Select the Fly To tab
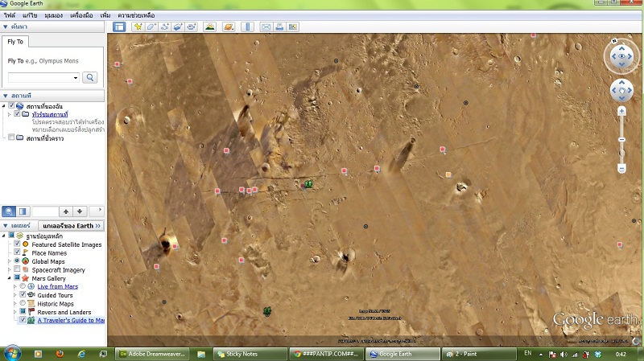The height and width of the screenshot is (361, 644). (15, 42)
